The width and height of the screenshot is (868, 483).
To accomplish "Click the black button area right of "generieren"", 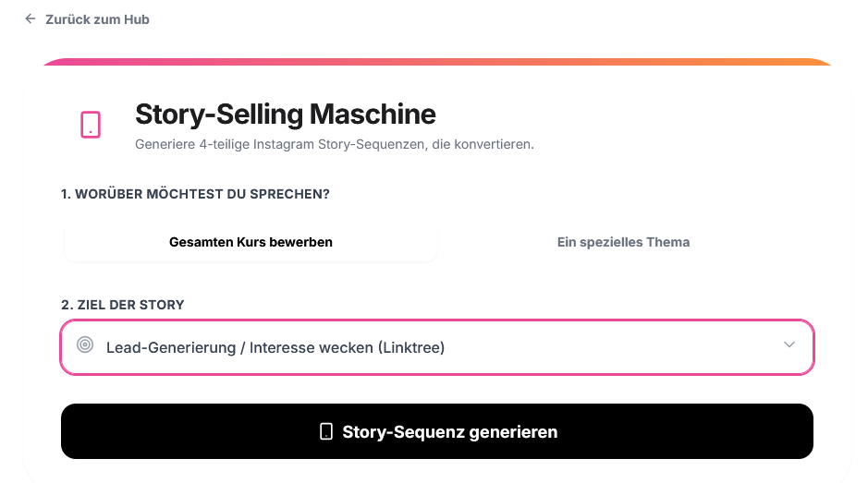I will coord(684,431).
